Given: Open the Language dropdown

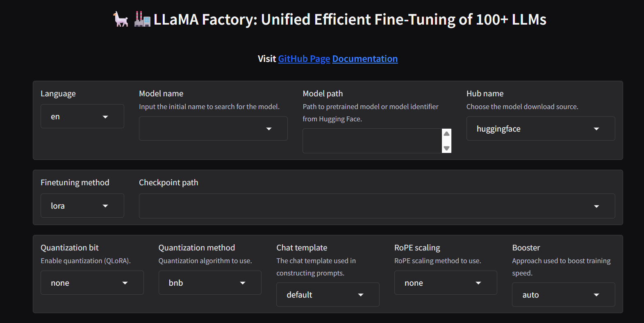Looking at the screenshot, I should tap(82, 116).
